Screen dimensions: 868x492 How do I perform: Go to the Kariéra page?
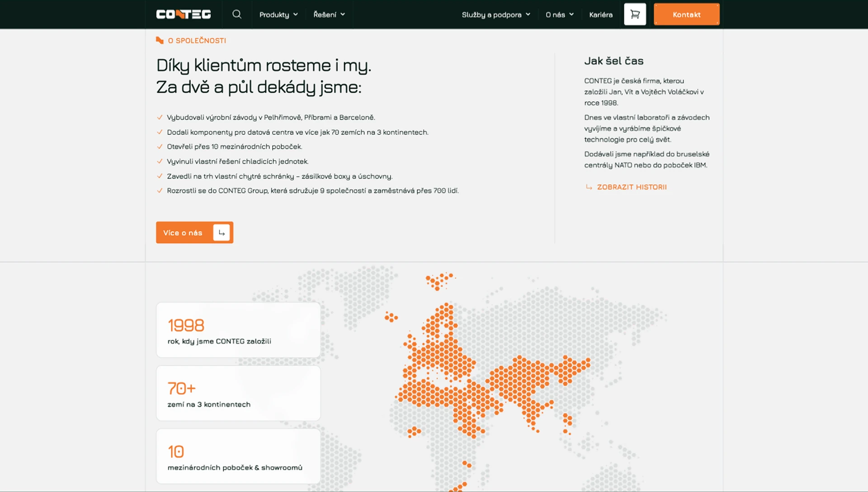point(601,14)
